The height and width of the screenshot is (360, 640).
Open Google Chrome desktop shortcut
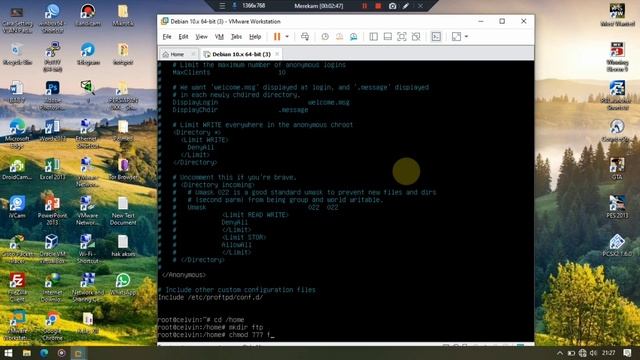tap(52, 326)
